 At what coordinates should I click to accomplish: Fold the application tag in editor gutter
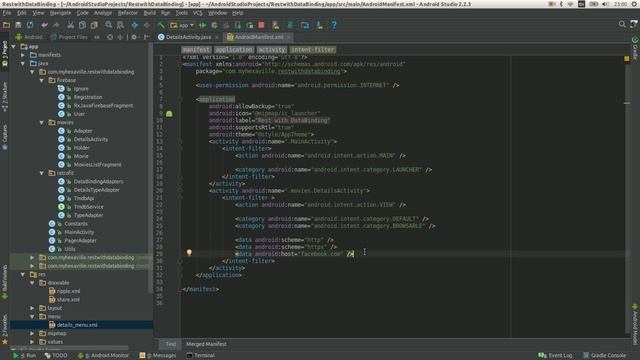click(180, 99)
